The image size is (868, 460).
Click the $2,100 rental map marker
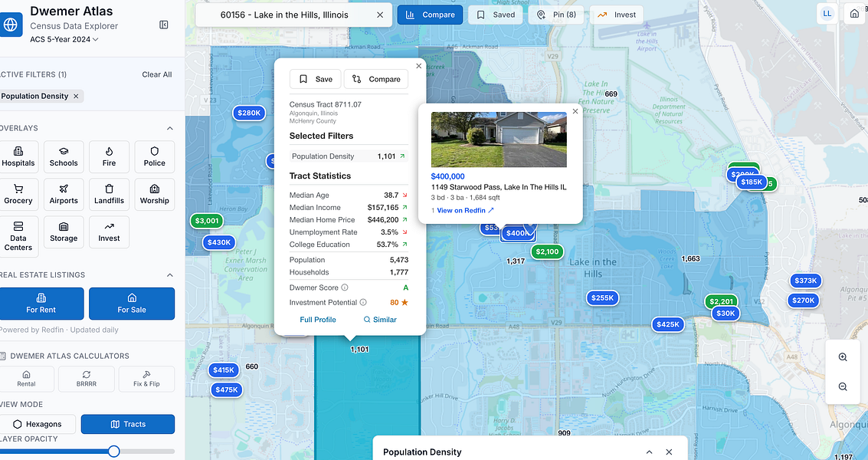pyautogui.click(x=548, y=251)
